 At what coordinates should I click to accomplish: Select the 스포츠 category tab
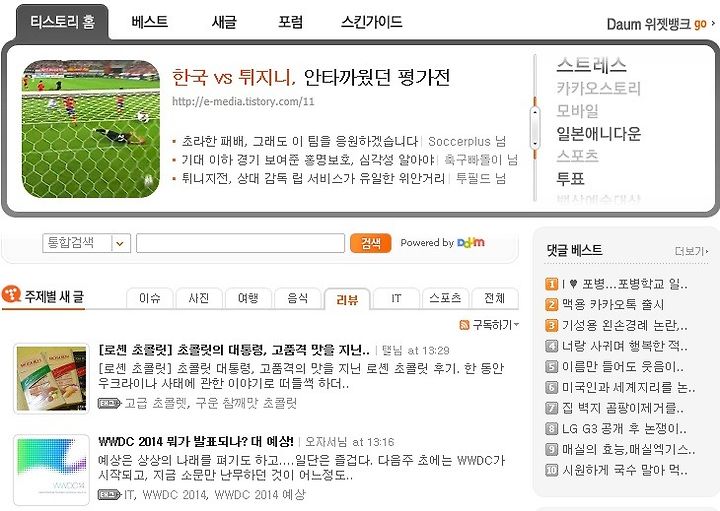tap(445, 298)
